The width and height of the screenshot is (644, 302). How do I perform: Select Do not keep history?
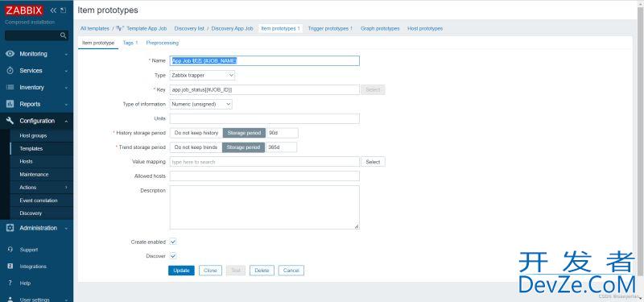click(x=196, y=133)
